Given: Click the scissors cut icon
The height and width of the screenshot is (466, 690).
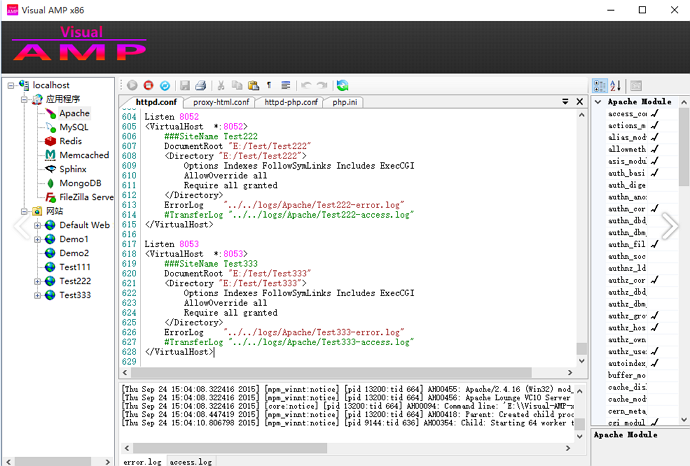Looking at the screenshot, I should [221, 86].
